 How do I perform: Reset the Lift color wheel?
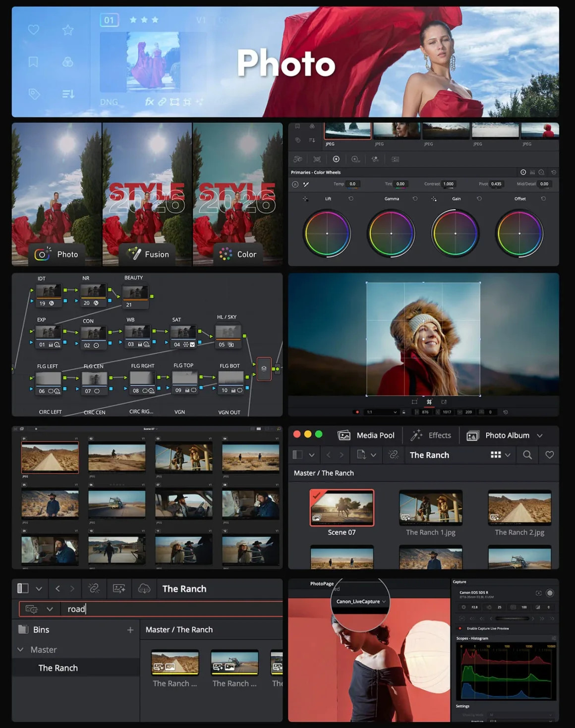pos(350,198)
